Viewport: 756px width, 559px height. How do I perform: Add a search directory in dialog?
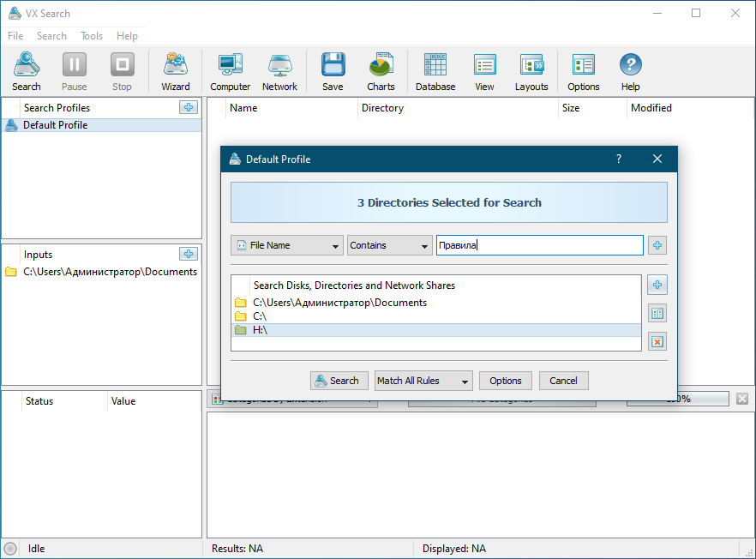pos(657,285)
